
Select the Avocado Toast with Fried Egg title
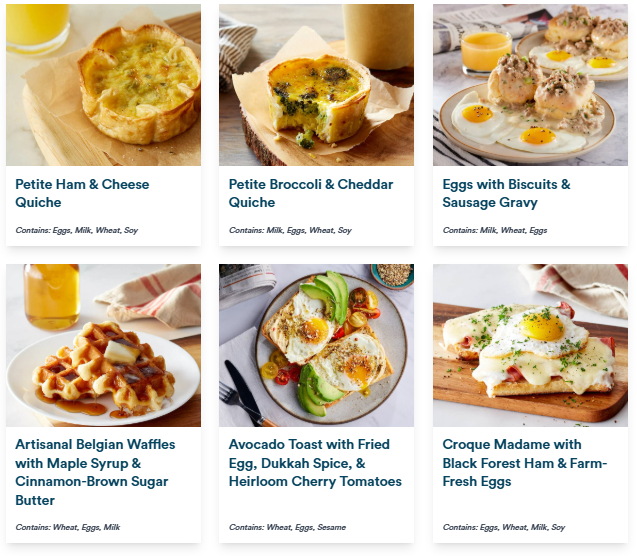click(x=315, y=463)
